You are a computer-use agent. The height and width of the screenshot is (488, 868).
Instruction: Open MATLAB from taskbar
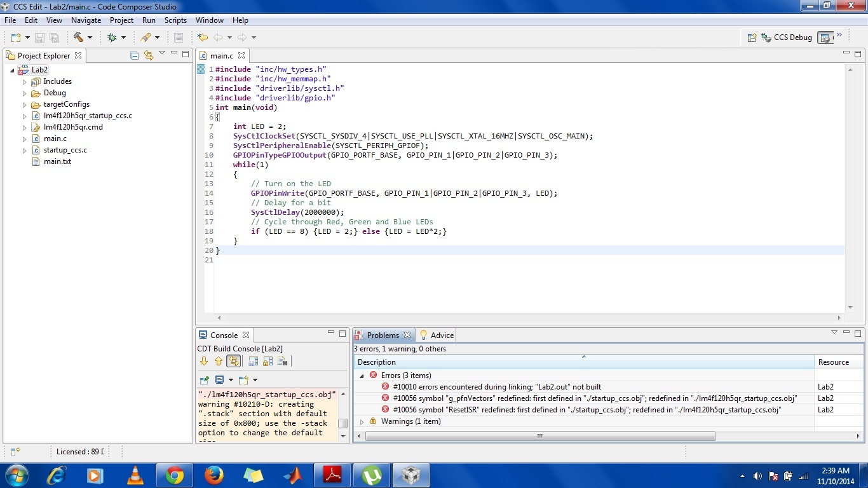point(293,475)
